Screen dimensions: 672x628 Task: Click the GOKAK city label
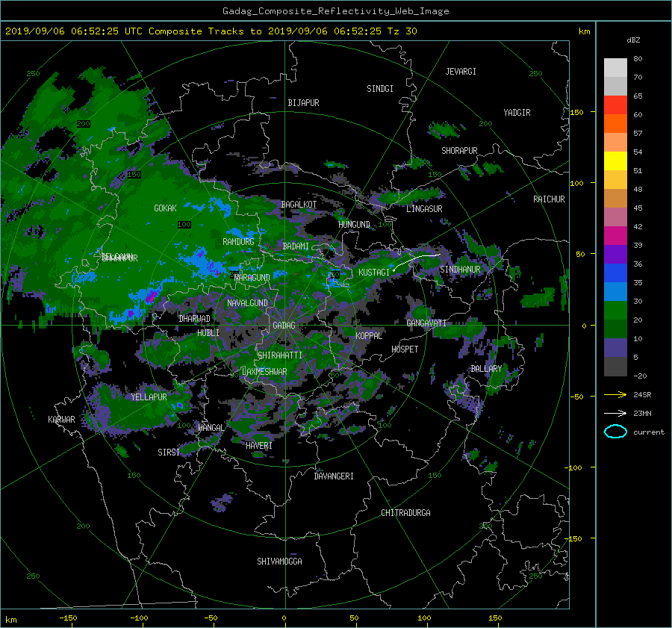[x=165, y=208]
